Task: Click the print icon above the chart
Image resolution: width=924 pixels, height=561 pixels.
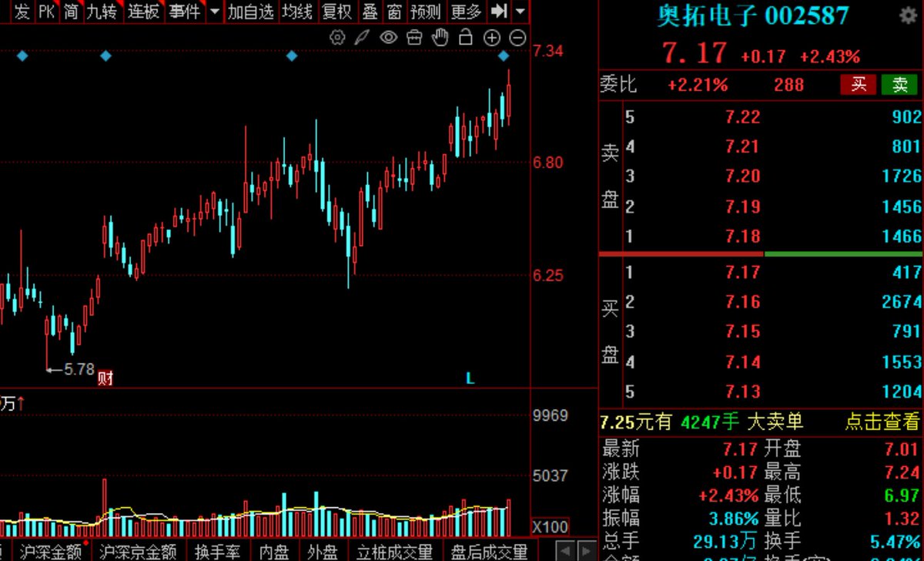Action: [413, 36]
